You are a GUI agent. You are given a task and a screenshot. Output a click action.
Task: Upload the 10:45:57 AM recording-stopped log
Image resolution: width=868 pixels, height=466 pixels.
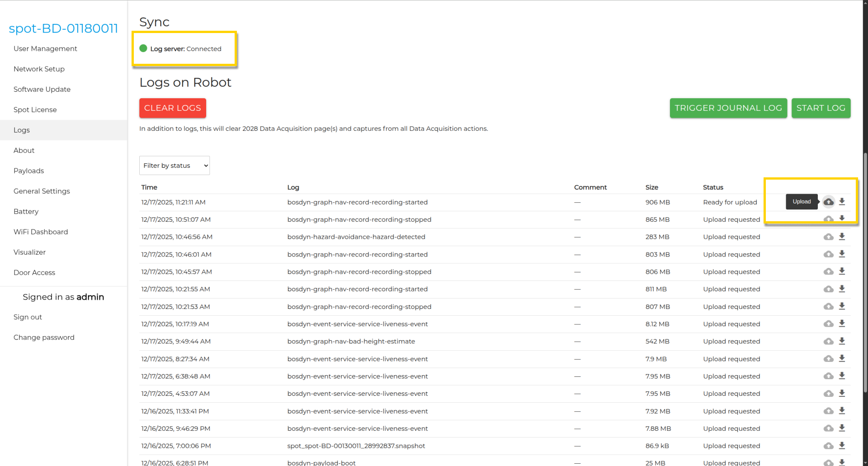point(828,271)
